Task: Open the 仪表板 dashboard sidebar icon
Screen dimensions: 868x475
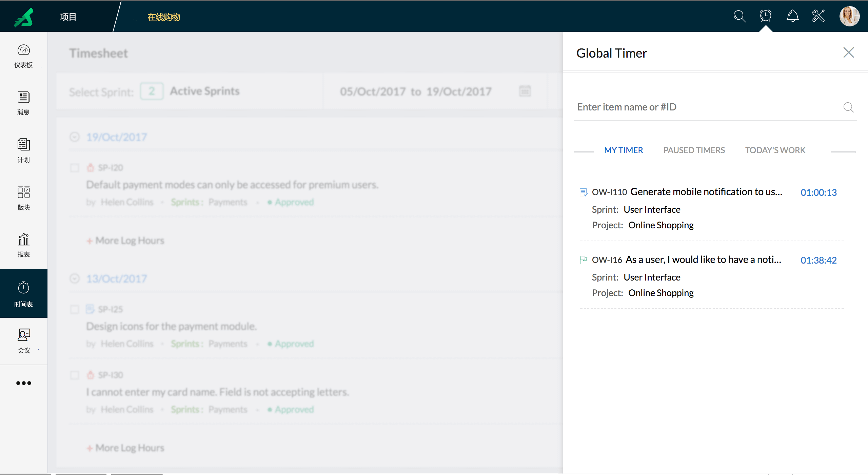Action: click(x=23, y=56)
